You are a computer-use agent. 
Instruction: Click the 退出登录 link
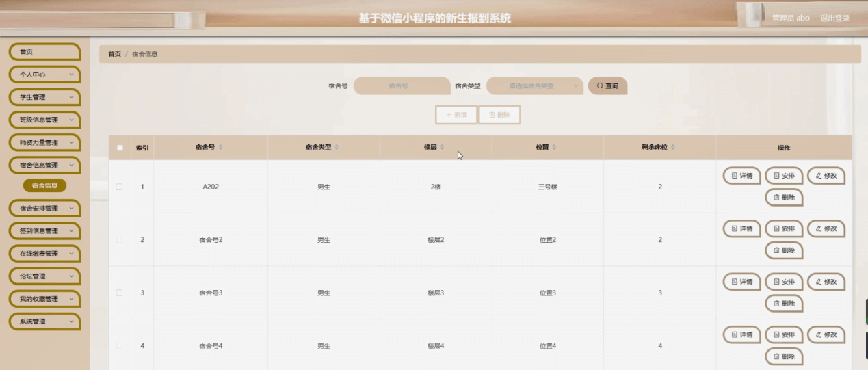point(834,18)
